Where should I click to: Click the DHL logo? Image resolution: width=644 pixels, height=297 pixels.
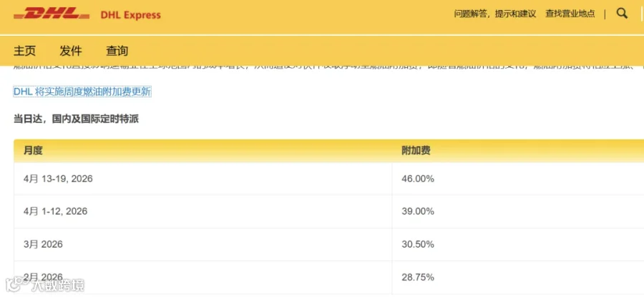pos(52,14)
